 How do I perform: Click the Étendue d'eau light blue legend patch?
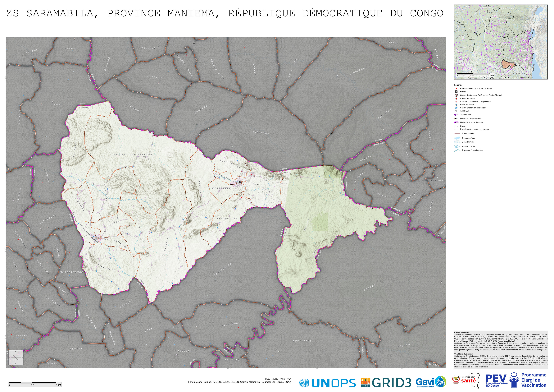click(457, 138)
